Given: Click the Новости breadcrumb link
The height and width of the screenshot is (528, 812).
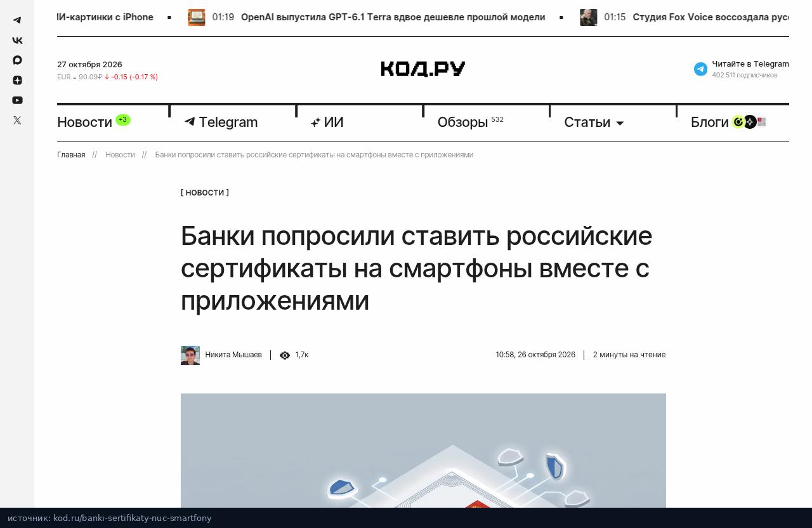Looking at the screenshot, I should [x=120, y=155].
